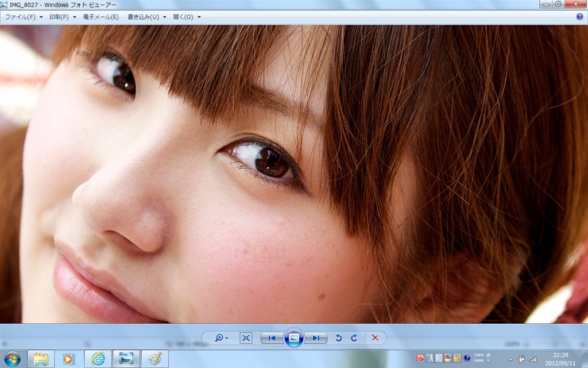Click the 電子メール(E) menu item
Image resolution: width=588 pixels, height=368 pixels.
coord(100,17)
